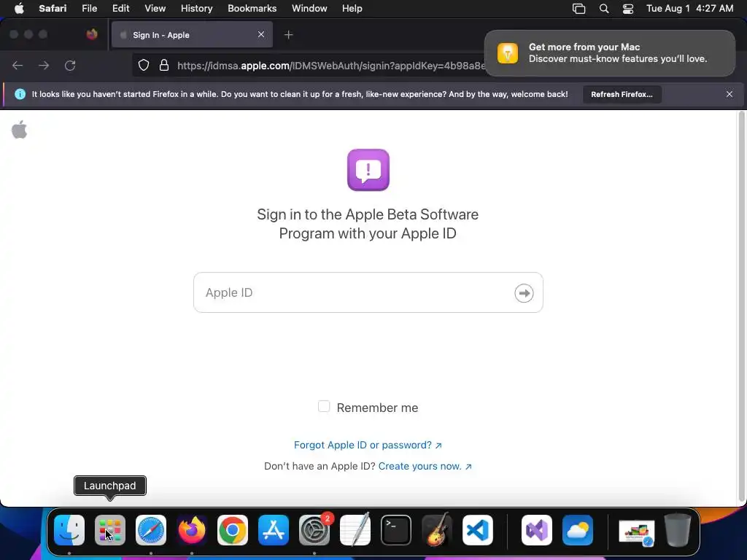The image size is (747, 560).
Task: Open the Safari menu
Action: click(x=53, y=9)
